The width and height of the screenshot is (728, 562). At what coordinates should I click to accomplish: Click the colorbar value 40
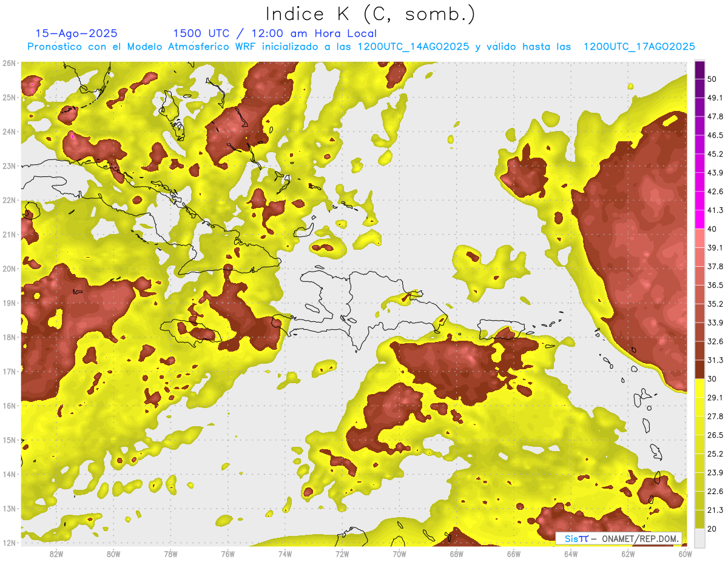[712, 229]
